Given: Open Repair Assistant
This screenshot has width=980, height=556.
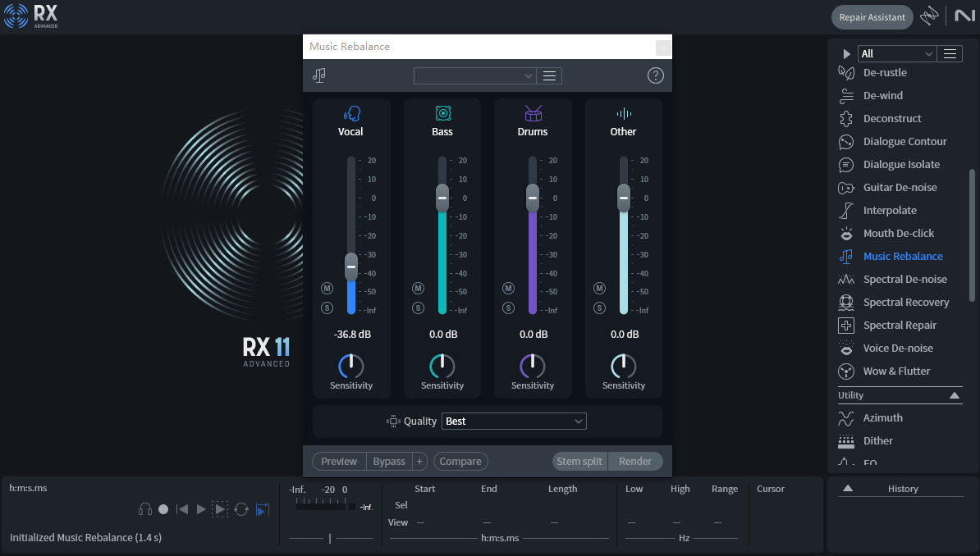Looking at the screenshot, I should pyautogui.click(x=872, y=17).
